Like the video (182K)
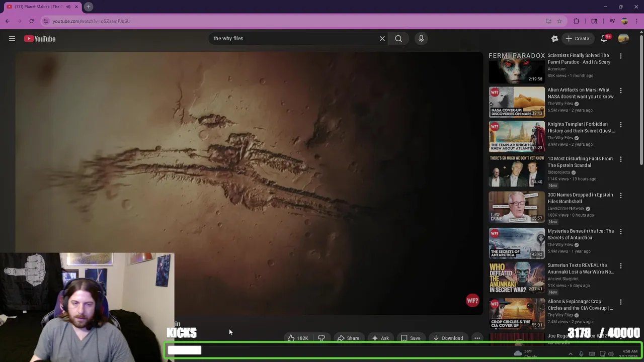This screenshot has height=362, width=644. [298, 338]
